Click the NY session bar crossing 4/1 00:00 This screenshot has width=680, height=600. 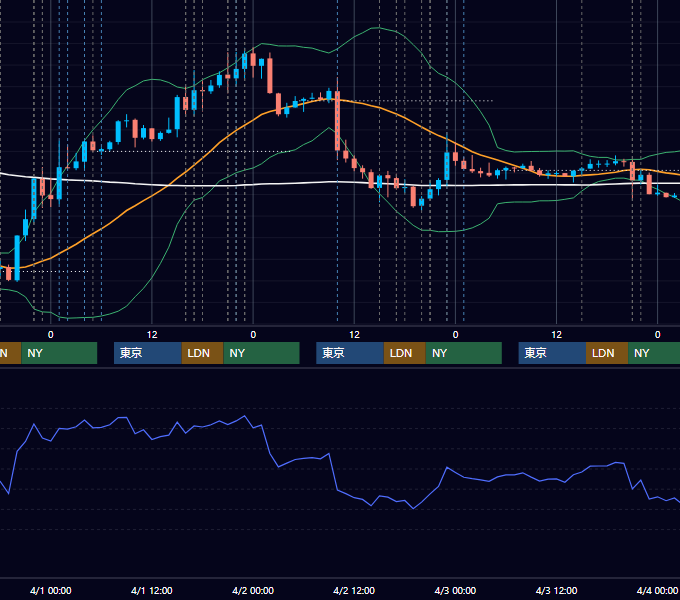[x=59, y=353]
